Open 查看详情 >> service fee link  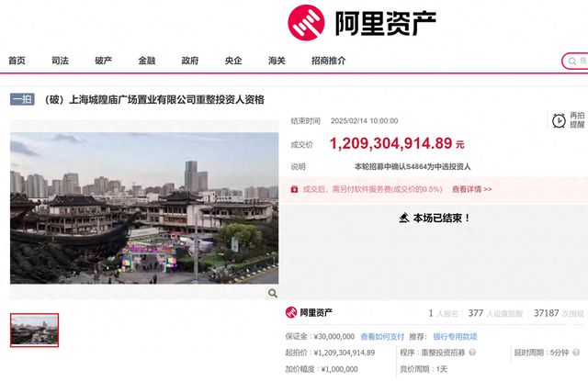pyautogui.click(x=471, y=189)
